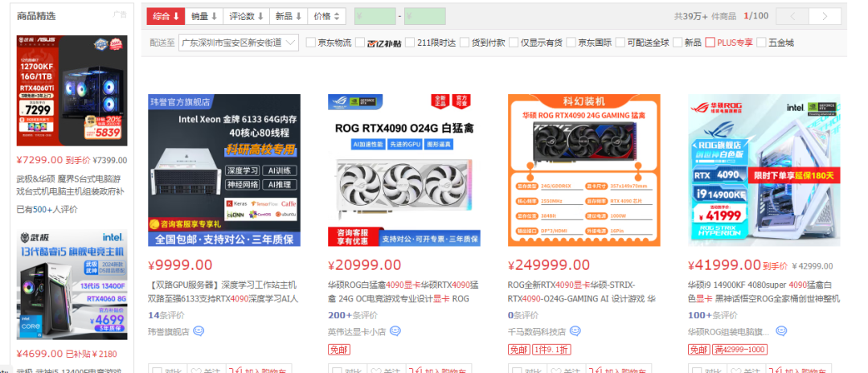View the 200+条评价 reviews link
Screen dimensions: 868x373
pos(353,315)
